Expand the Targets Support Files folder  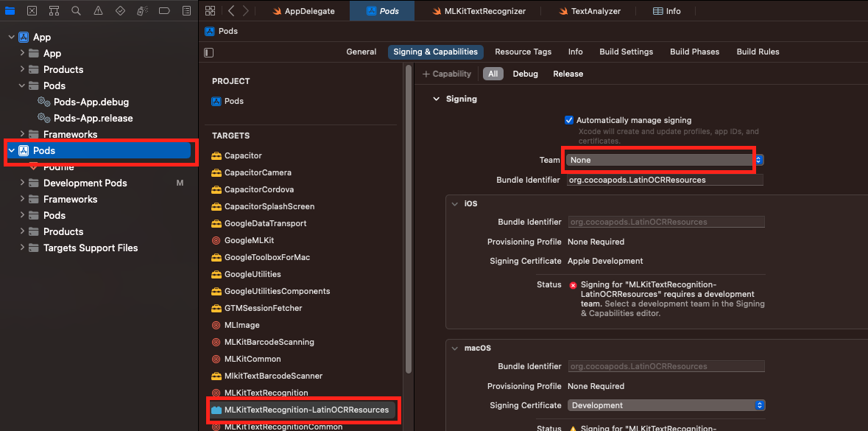(22, 248)
